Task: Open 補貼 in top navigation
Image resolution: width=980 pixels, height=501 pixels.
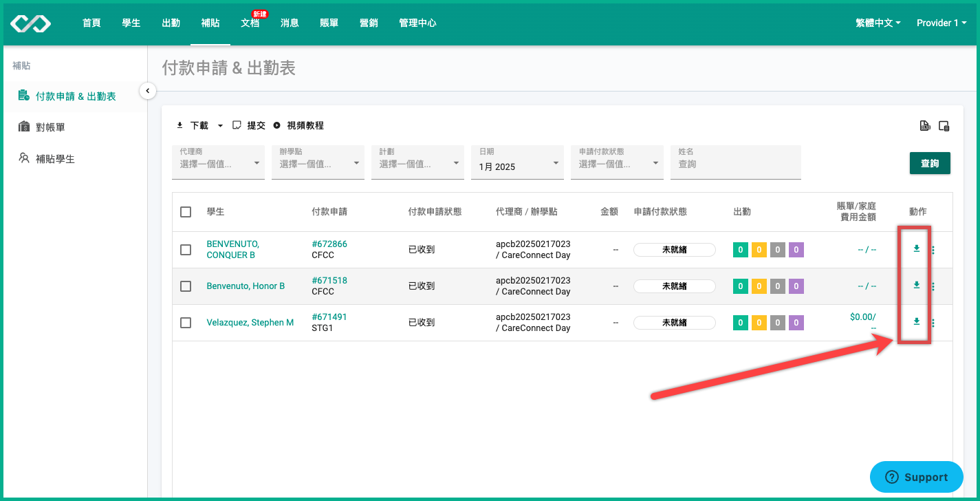Action: click(210, 23)
